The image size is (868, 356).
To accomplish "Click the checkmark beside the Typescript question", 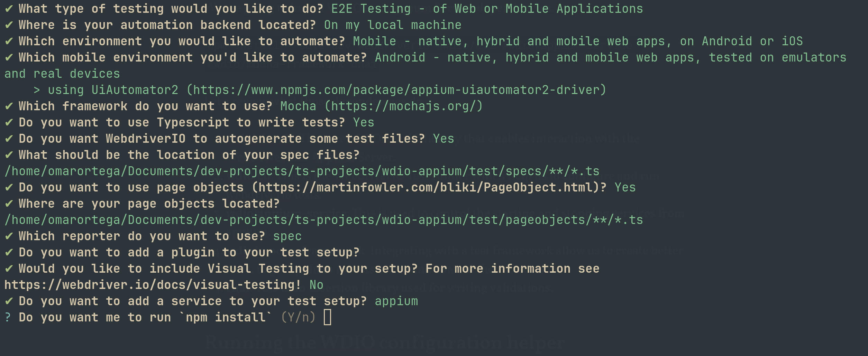I will (x=9, y=122).
